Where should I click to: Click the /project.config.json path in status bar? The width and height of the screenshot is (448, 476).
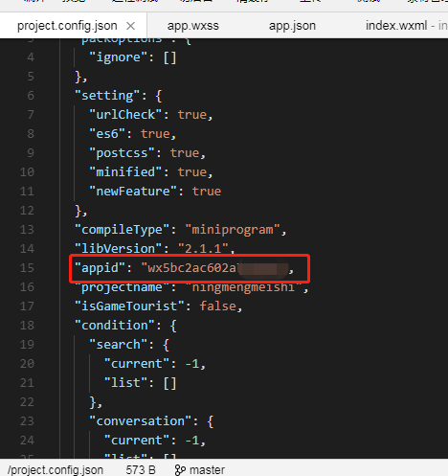pyautogui.click(x=56, y=470)
